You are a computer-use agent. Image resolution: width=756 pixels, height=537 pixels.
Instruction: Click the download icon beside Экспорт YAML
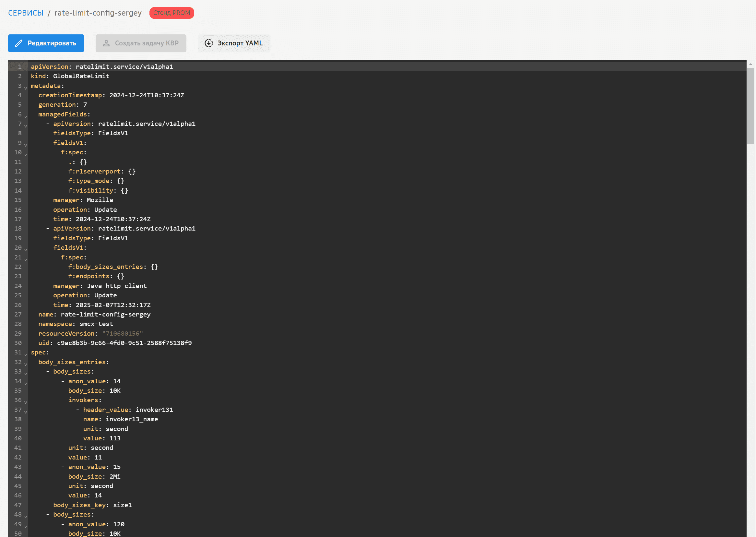tap(208, 43)
